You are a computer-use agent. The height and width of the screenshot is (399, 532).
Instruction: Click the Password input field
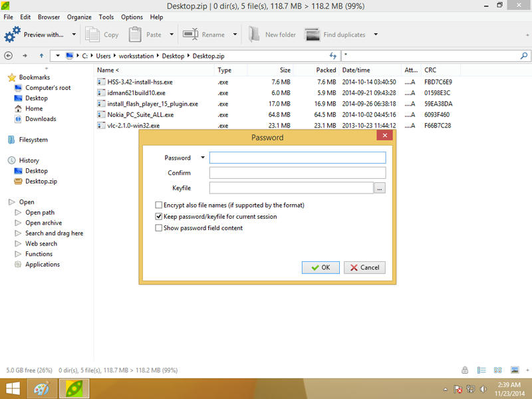(x=297, y=158)
